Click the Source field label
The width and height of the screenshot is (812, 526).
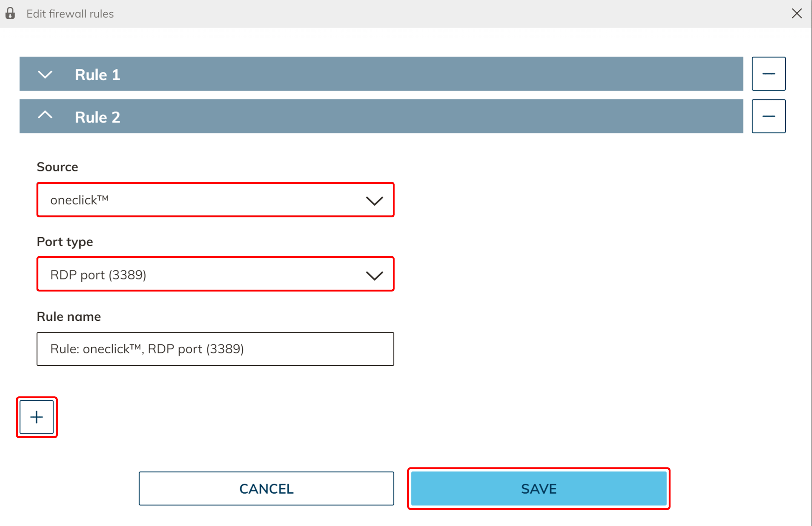point(57,167)
